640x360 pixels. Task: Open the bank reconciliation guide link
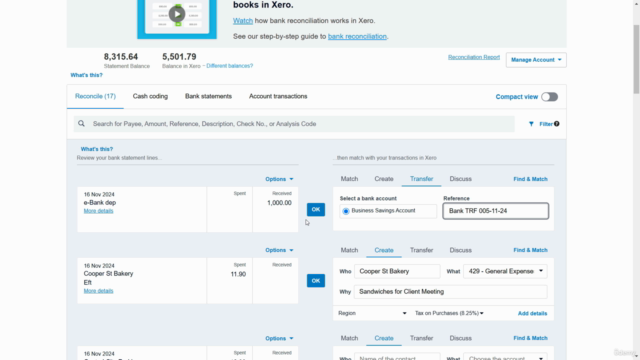pos(357,36)
